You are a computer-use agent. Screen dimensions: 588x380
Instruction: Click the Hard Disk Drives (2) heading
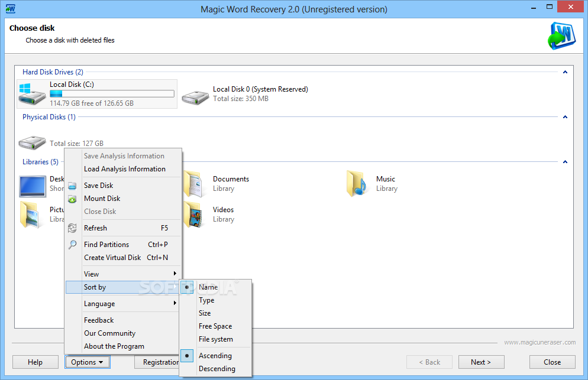(x=53, y=72)
